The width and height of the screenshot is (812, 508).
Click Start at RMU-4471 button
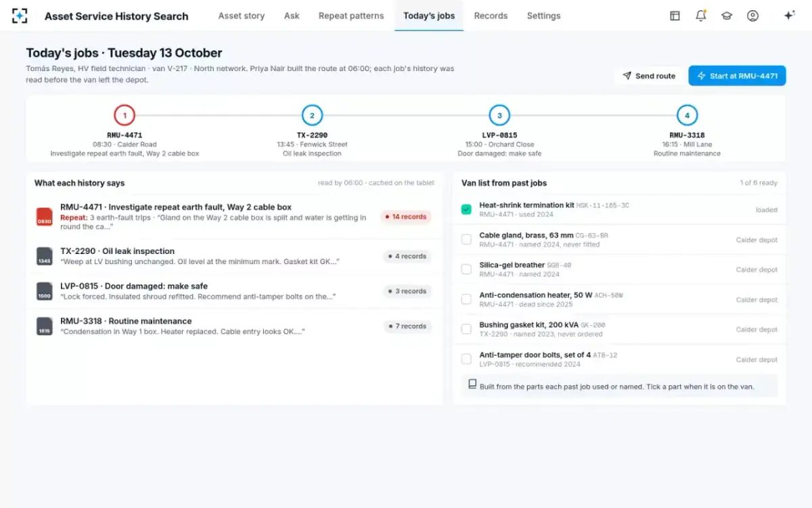click(x=737, y=76)
